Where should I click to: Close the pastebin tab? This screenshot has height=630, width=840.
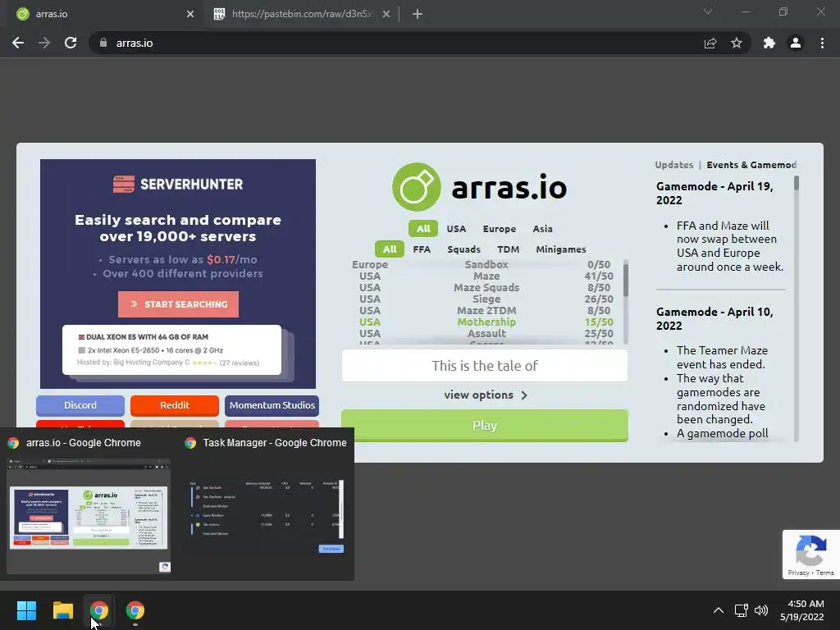pos(386,14)
